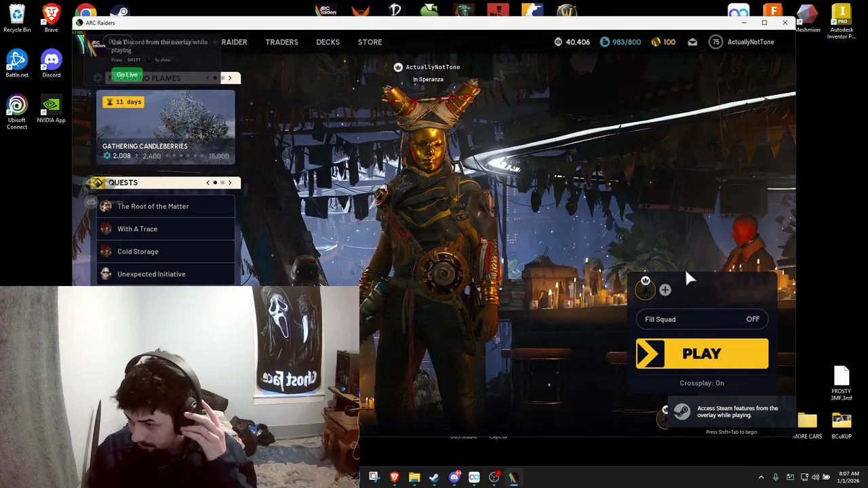Image resolution: width=868 pixels, height=488 pixels.
Task: Open Recycle Bin on the desktop
Action: [x=17, y=18]
